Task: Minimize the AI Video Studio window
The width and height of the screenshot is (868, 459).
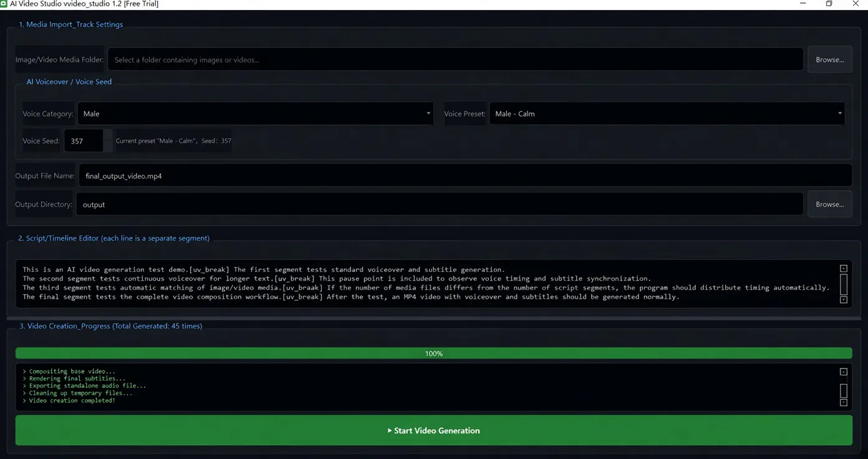Action: coord(802,4)
